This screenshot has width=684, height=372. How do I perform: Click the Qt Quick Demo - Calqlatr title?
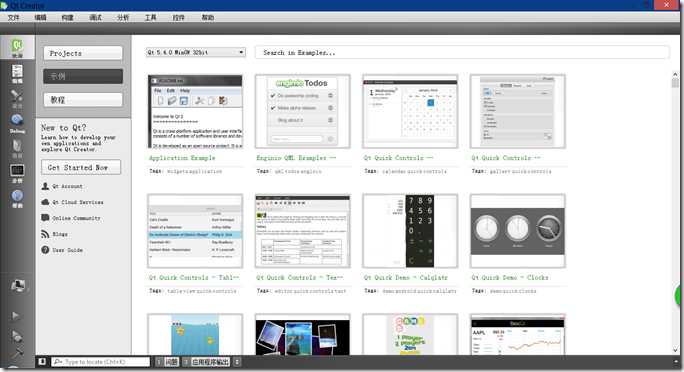[406, 277]
